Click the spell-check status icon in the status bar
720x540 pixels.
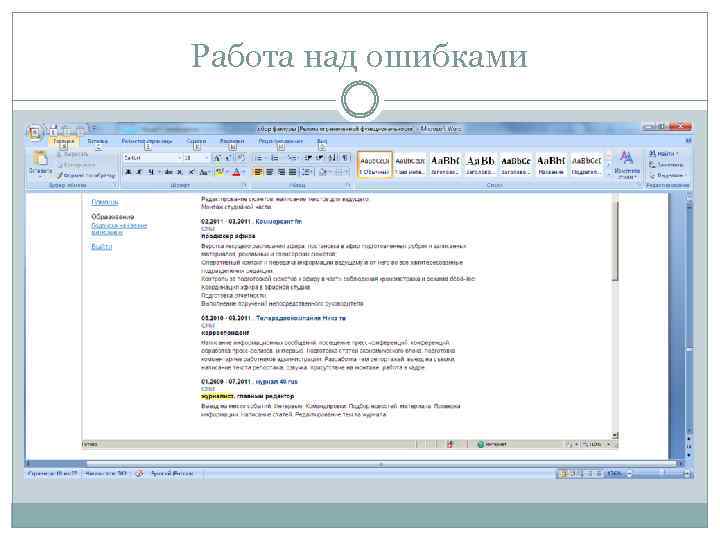click(x=139, y=473)
